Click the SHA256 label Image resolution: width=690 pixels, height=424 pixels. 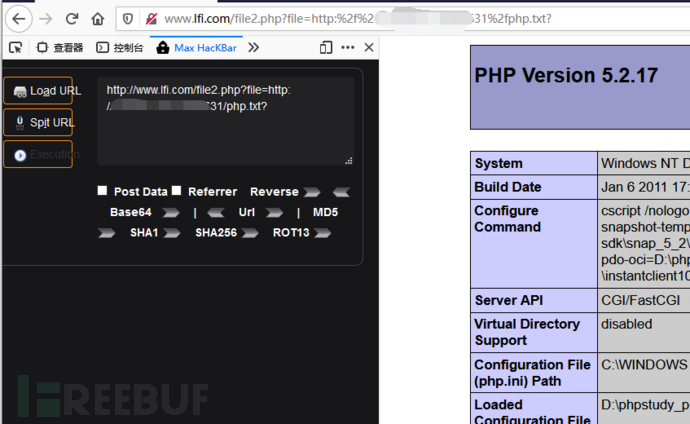tap(216, 233)
